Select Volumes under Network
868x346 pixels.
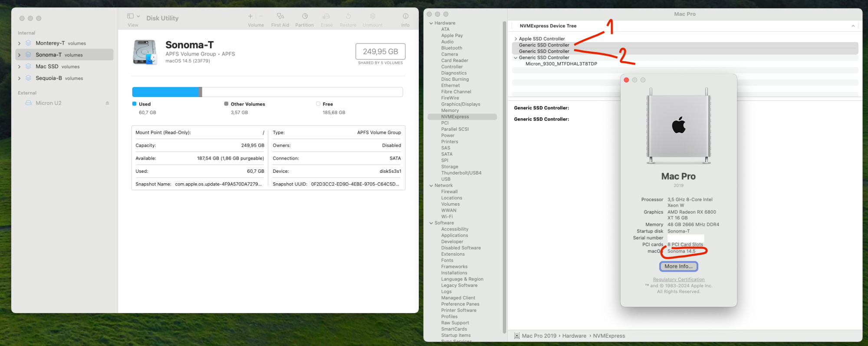(450, 204)
